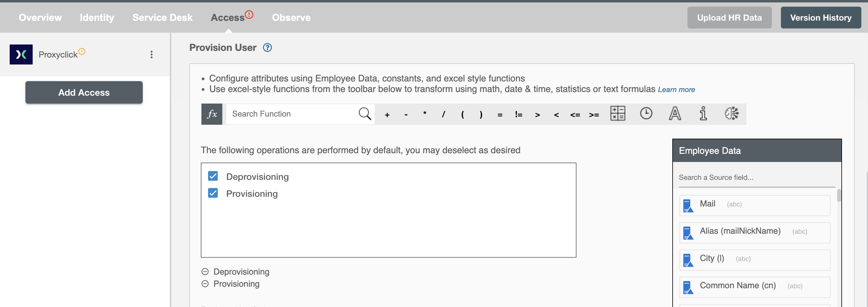The height and width of the screenshot is (307, 868).
Task: Select the Alias (mailNickName) field
Action: click(x=755, y=233)
